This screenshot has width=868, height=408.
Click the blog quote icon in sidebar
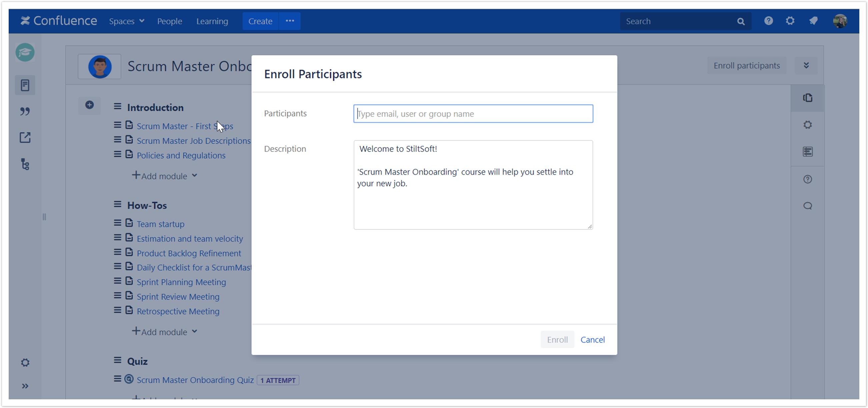pyautogui.click(x=25, y=111)
